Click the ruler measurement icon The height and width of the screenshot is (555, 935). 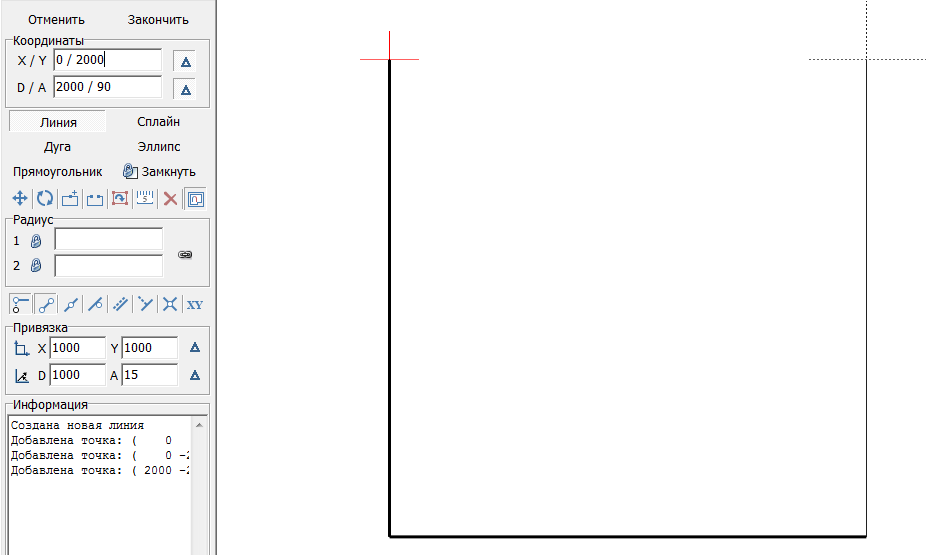click(x=145, y=198)
